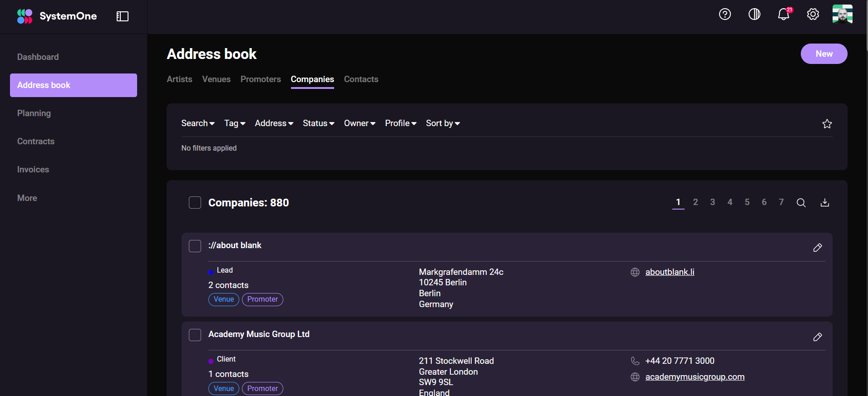
Task: Go to page 2 of companies
Action: [x=695, y=202]
